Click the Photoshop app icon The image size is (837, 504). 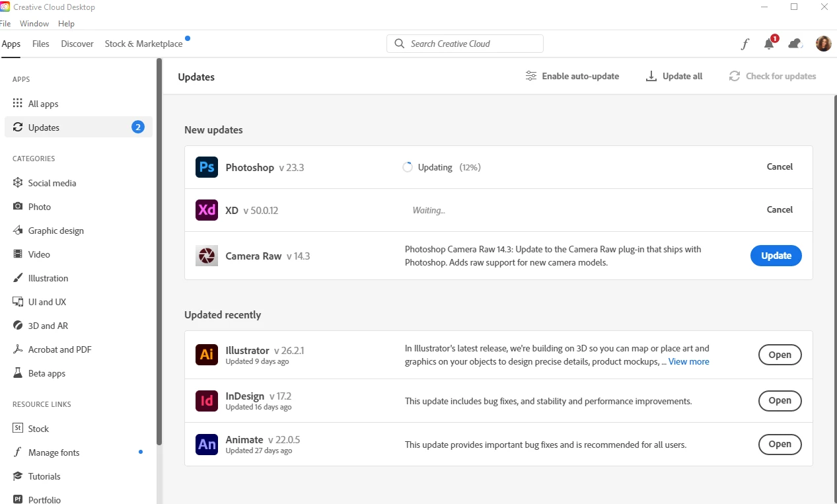[207, 167]
